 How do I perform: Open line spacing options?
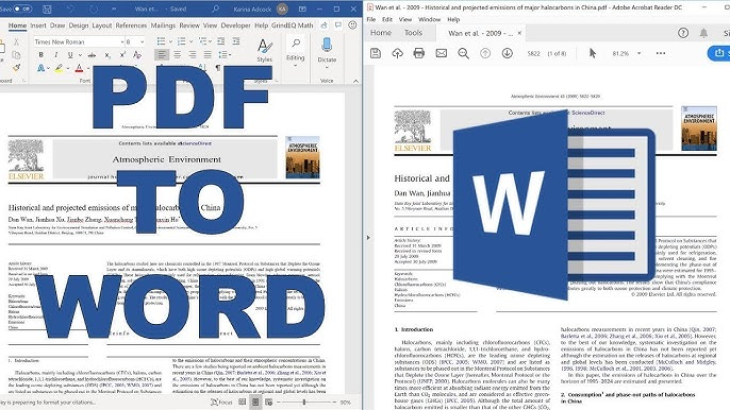tap(224, 55)
